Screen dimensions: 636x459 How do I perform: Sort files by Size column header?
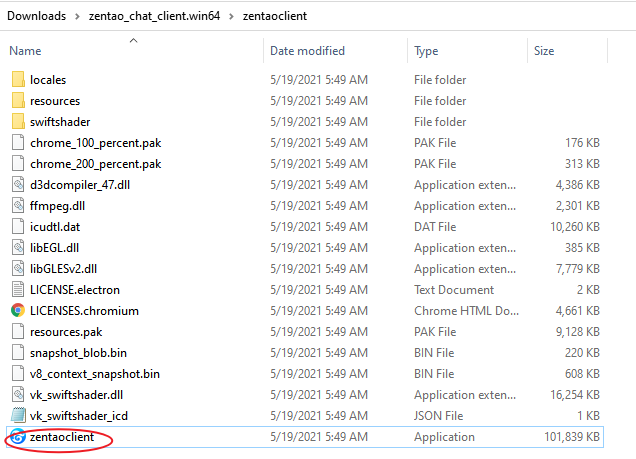pyautogui.click(x=544, y=51)
